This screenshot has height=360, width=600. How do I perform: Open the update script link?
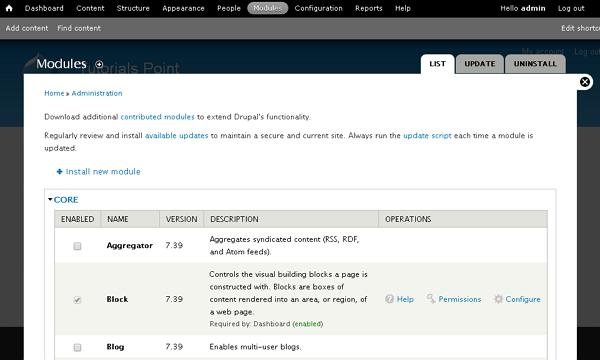[427, 135]
